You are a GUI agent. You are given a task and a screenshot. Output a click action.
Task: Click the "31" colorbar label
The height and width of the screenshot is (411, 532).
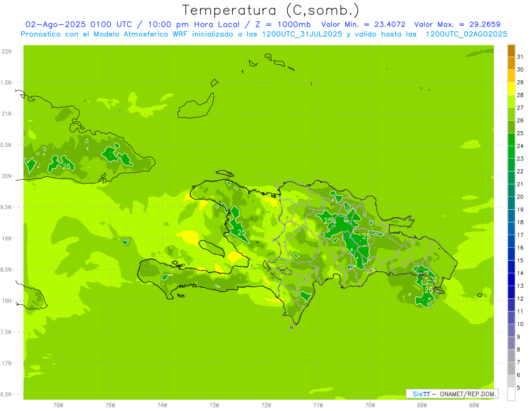pos(520,57)
